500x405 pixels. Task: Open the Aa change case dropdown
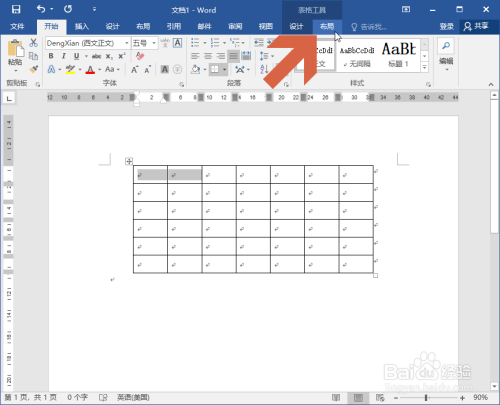(112, 69)
